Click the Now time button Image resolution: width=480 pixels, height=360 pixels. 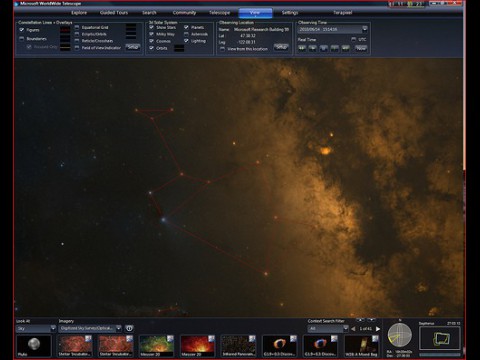(361, 48)
